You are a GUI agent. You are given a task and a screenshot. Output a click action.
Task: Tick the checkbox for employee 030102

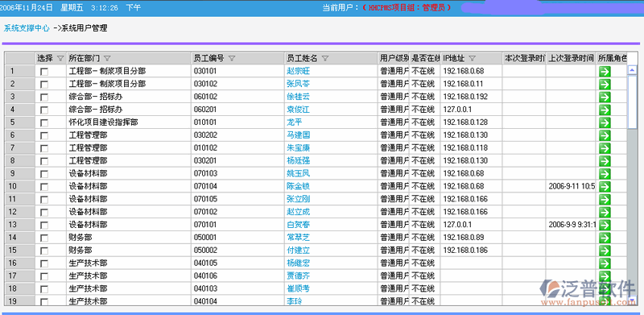click(44, 85)
